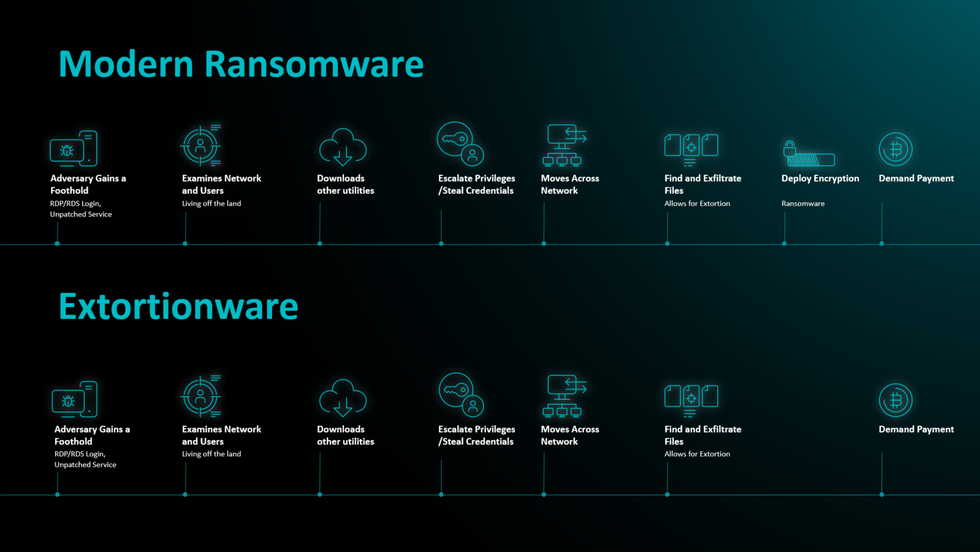Screen dimensions: 980x552
Task: Click 'Demand Payment' label under Extortionware
Action: click(916, 429)
